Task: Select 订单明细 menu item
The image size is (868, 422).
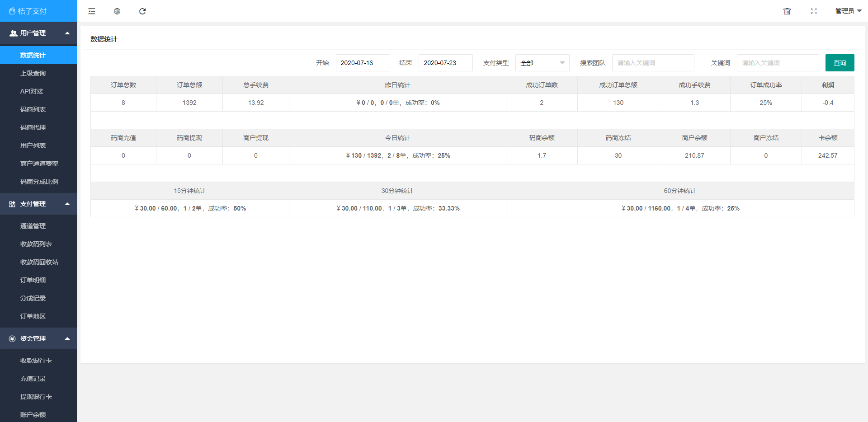Action: click(33, 280)
